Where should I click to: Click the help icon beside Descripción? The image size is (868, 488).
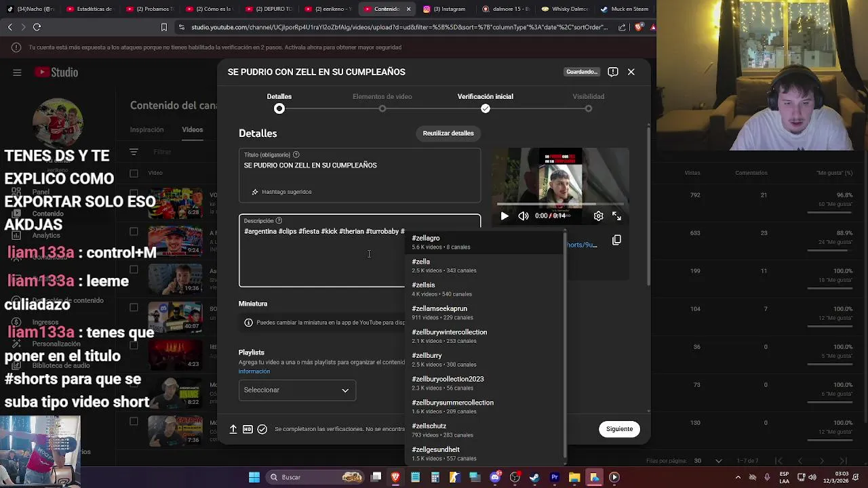click(279, 220)
